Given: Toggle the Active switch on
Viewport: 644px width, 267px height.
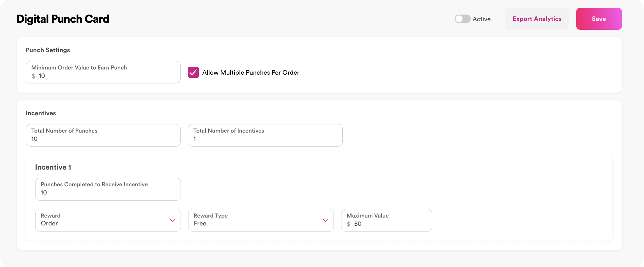Looking at the screenshot, I should coord(462,19).
